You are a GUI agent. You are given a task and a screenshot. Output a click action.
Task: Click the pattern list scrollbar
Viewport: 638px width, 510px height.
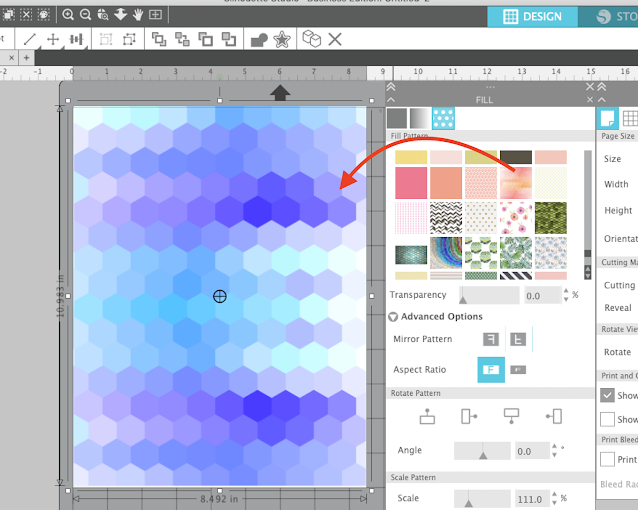click(x=588, y=215)
